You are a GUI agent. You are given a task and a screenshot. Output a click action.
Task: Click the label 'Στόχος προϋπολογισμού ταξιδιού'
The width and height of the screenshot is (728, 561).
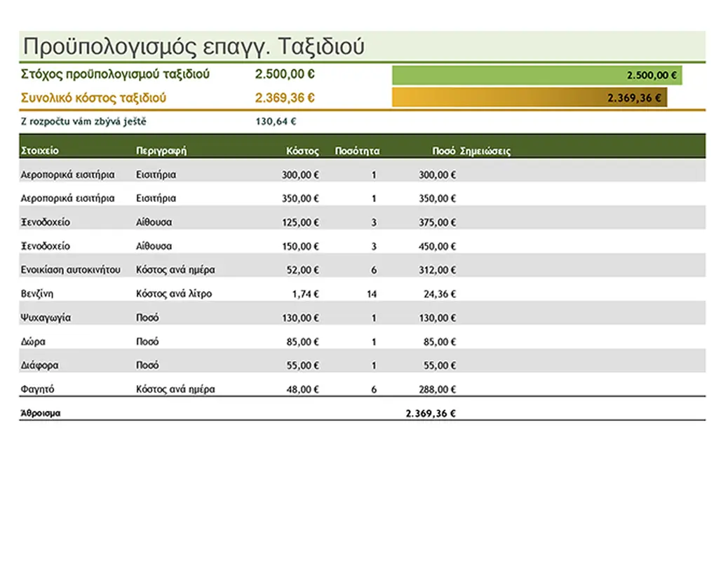(x=115, y=74)
